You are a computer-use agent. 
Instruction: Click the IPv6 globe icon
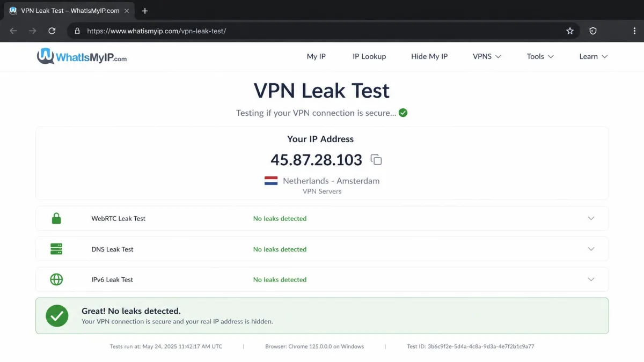click(x=56, y=279)
